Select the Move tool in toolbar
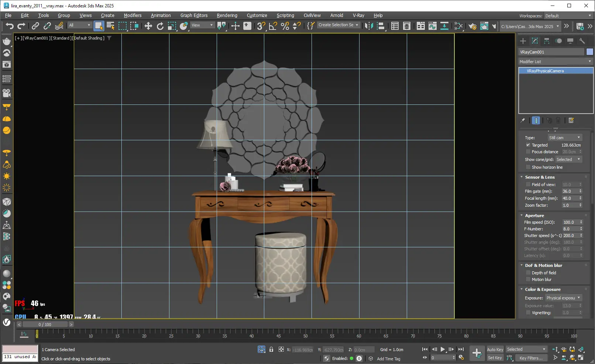The height and width of the screenshot is (364, 595). click(148, 26)
